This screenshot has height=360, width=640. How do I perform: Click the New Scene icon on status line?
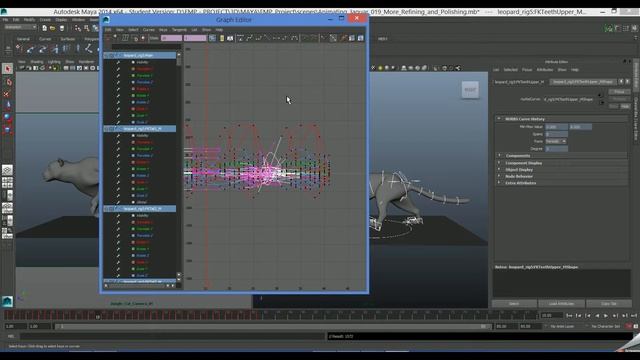44,28
